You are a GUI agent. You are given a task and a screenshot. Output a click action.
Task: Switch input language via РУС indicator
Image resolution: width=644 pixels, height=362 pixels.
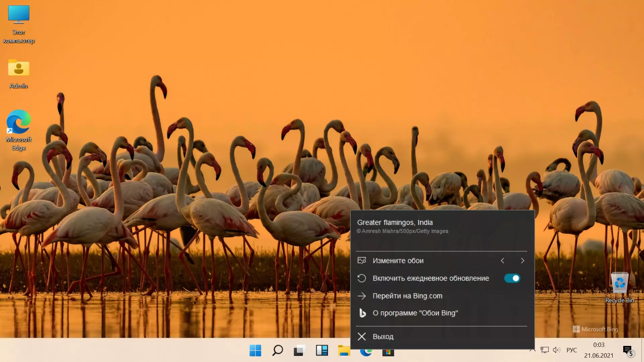click(572, 350)
